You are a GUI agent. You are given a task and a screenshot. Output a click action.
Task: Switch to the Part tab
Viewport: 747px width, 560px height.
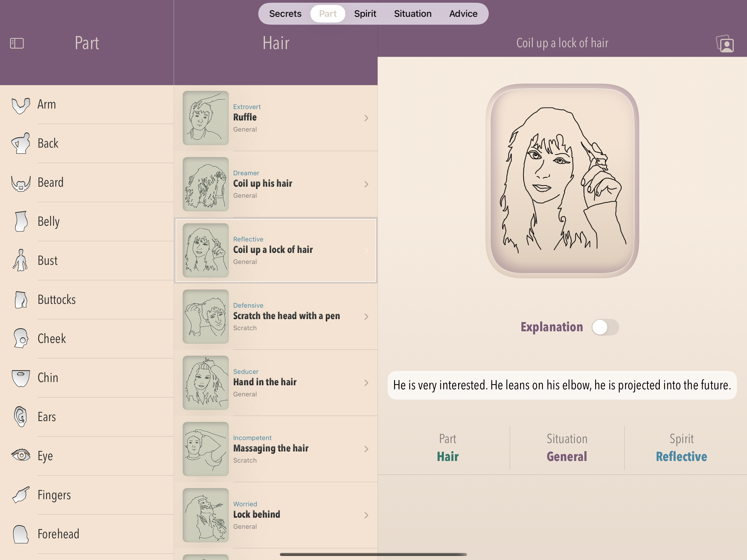(328, 14)
